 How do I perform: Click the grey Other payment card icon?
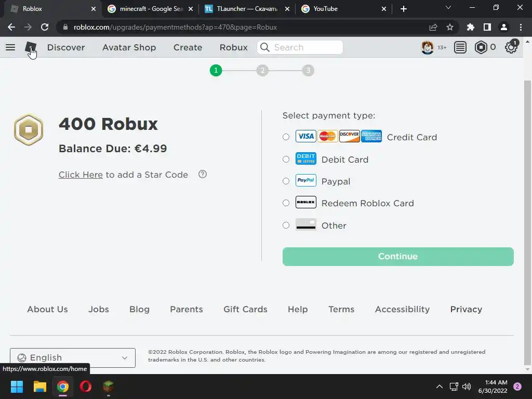(x=305, y=224)
